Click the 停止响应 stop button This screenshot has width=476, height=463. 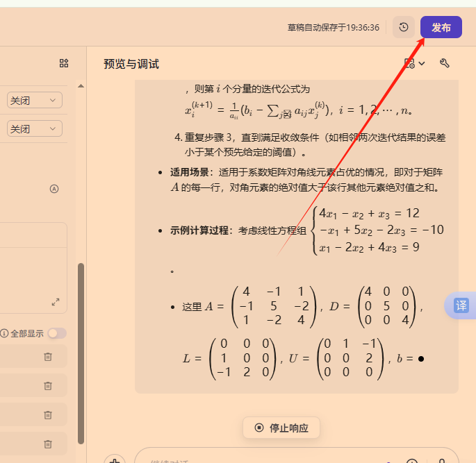coord(281,428)
